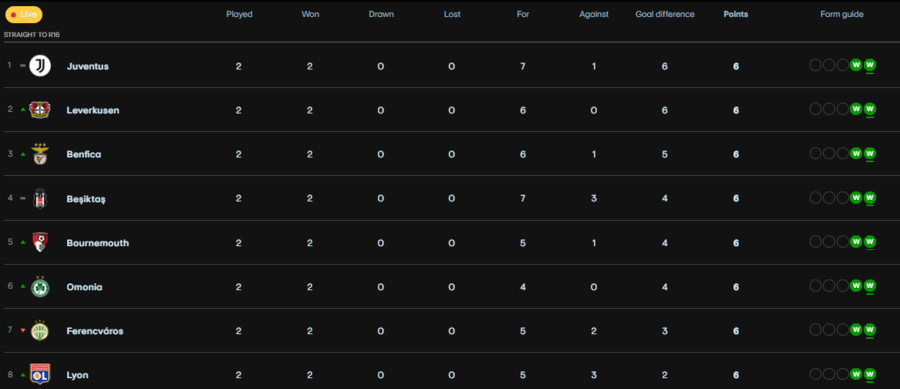Open the Bournemouth team name link
Image resolution: width=900 pixels, height=389 pixels.
point(98,243)
